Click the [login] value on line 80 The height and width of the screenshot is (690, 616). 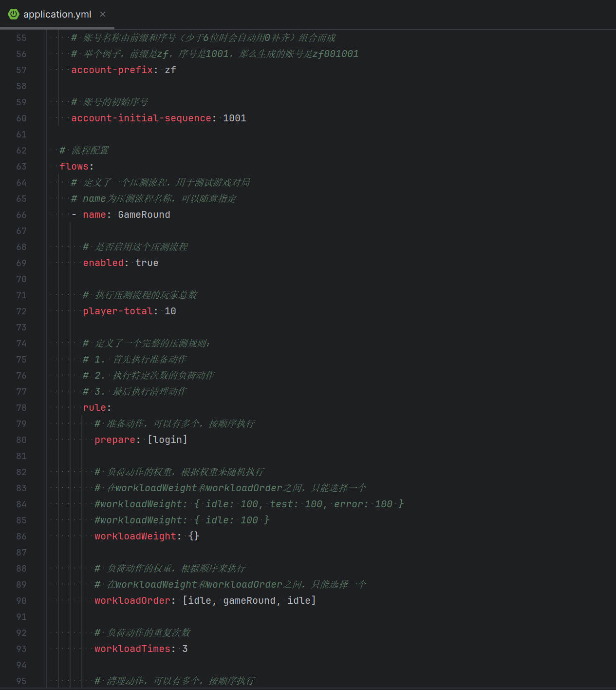[168, 440]
